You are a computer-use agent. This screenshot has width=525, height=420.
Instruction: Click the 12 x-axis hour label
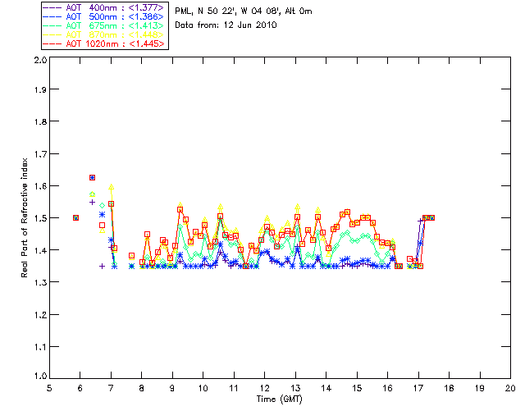click(x=264, y=388)
